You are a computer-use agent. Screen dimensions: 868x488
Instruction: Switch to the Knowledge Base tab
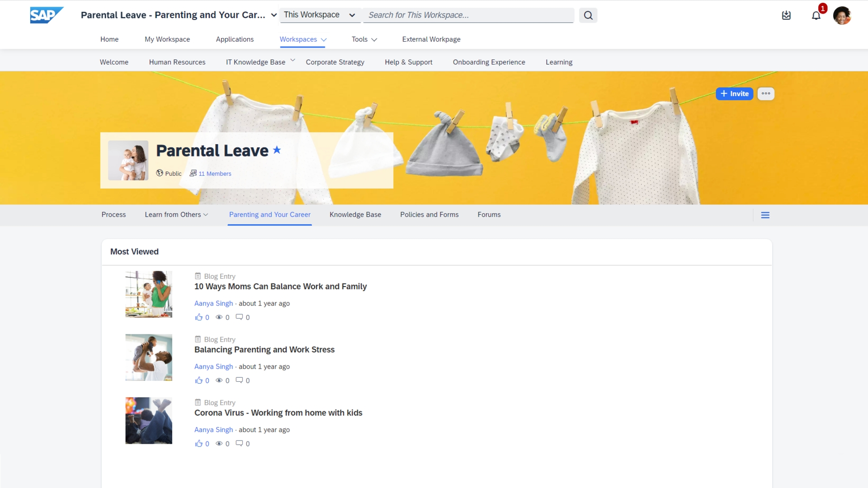click(355, 215)
